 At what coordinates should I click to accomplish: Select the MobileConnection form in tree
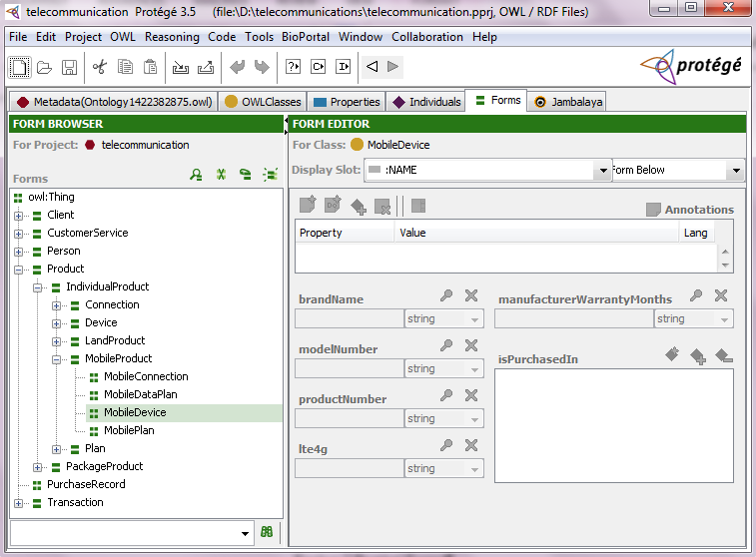(x=146, y=376)
